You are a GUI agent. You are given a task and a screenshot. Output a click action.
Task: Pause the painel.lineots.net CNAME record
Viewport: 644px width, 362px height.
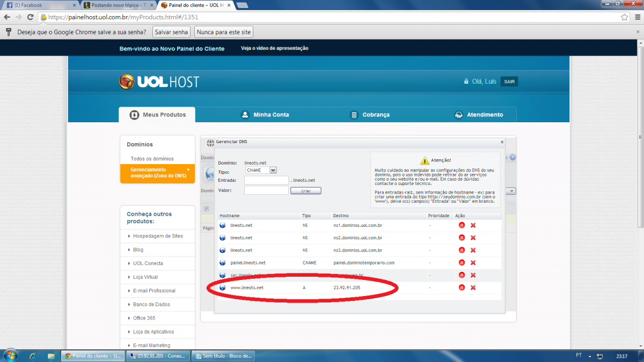click(462, 263)
